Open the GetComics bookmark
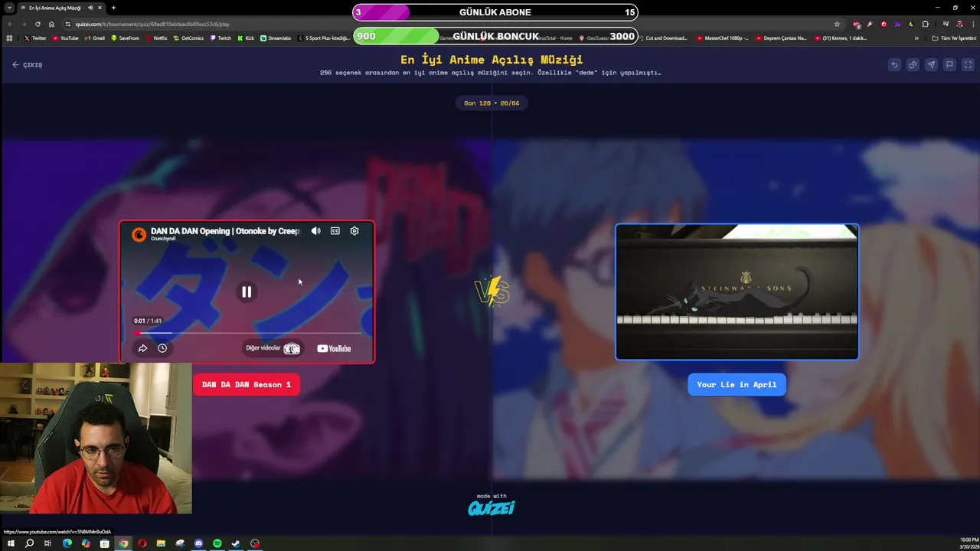 pyautogui.click(x=189, y=37)
